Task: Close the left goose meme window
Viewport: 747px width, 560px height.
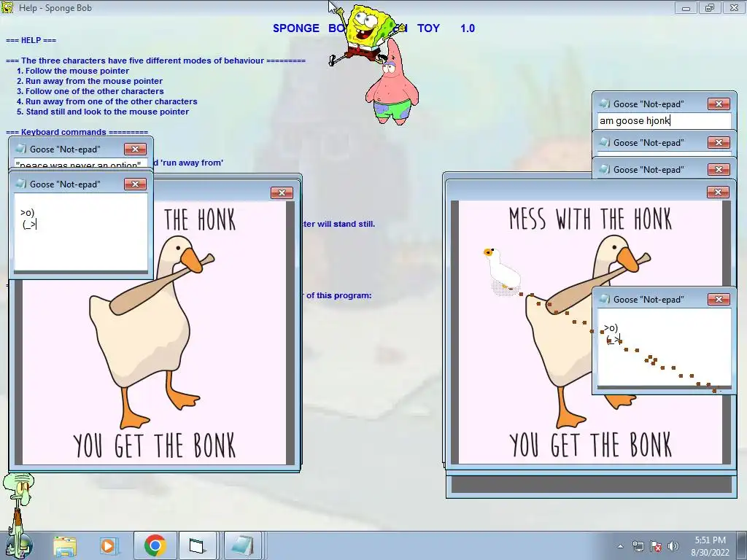Action: pyautogui.click(x=282, y=192)
